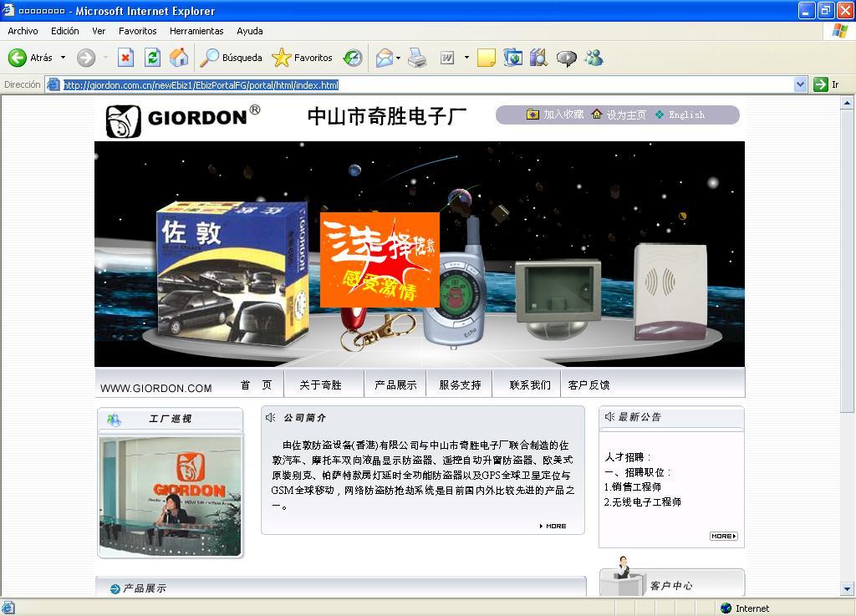Click MORE under 公司简介
Image resolution: width=856 pixels, height=616 pixels.
(x=553, y=526)
